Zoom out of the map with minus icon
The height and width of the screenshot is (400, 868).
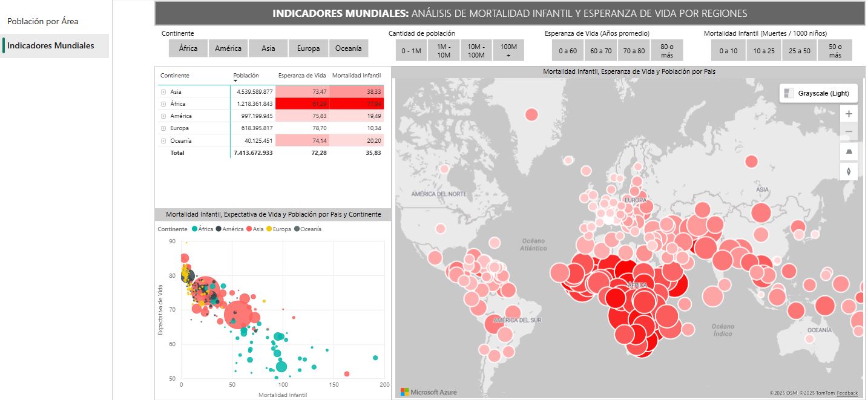click(x=849, y=132)
